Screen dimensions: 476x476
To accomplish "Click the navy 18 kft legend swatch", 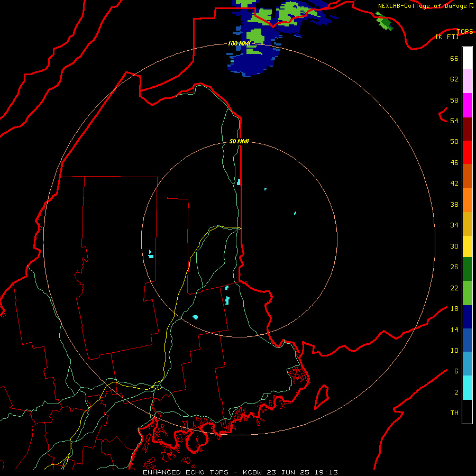I will (467, 317).
